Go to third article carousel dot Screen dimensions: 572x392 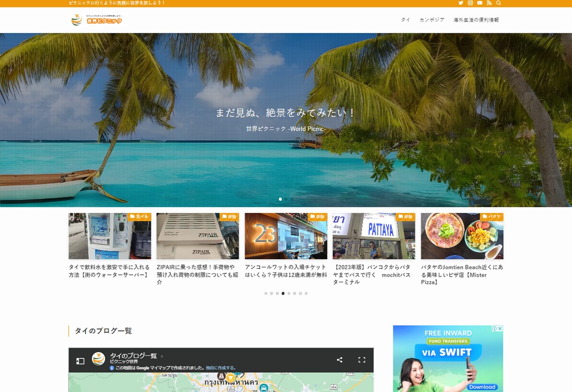(277, 294)
